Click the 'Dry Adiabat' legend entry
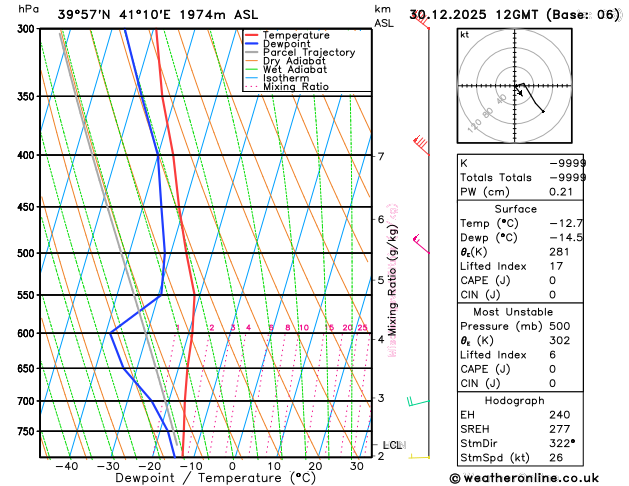629x486 pixels. (294, 61)
